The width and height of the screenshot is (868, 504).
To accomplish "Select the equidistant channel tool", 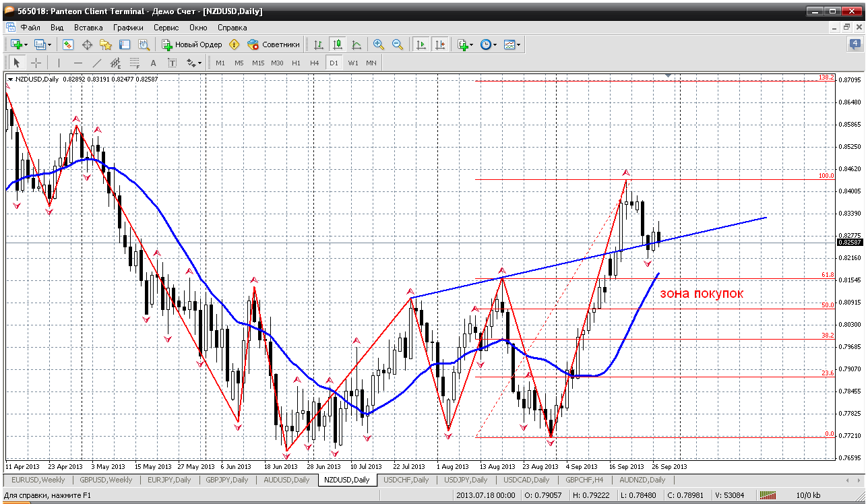I will [116, 63].
